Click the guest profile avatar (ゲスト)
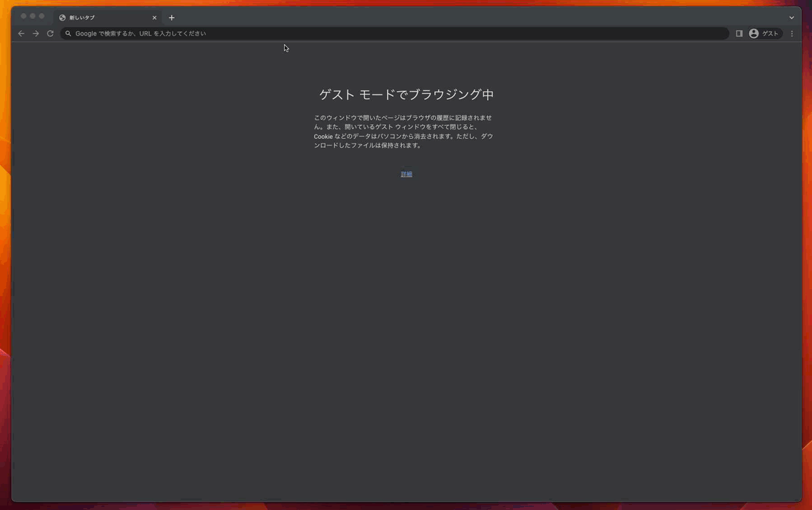The image size is (812, 510). coord(764,34)
